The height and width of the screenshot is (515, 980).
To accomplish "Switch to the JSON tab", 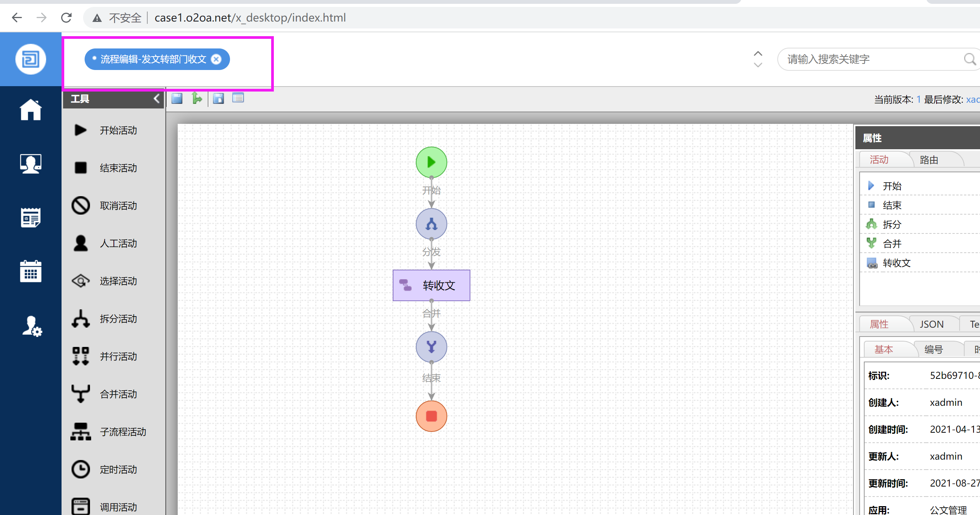I will click(x=931, y=324).
